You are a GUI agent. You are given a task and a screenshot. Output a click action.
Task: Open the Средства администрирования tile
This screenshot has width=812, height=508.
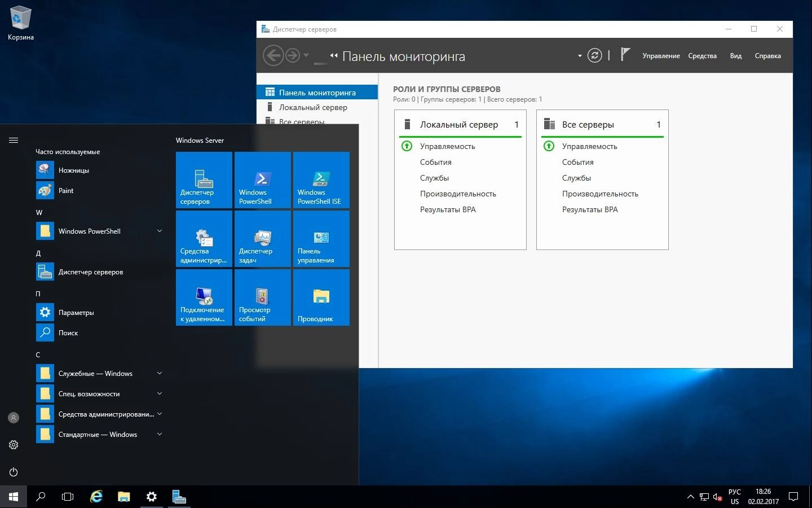point(204,239)
